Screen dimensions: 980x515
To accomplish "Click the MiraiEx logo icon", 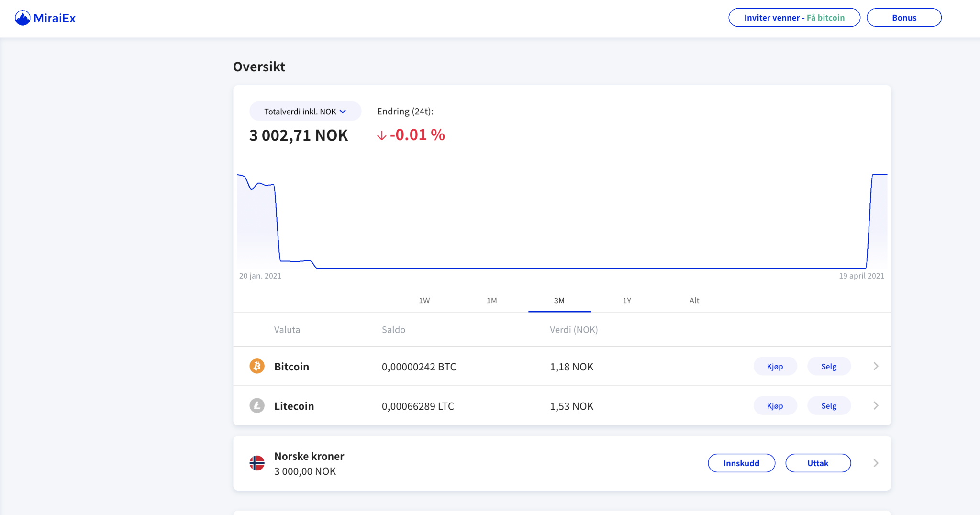I will tap(22, 18).
